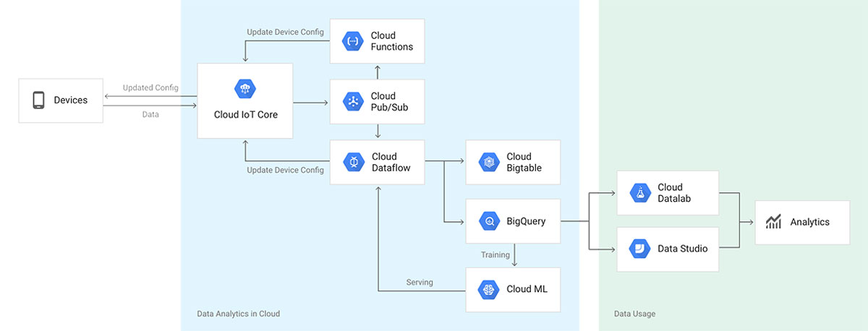This screenshot has height=331, width=868.
Task: Click 'Update Device Config' label above Cloud IoT Core
Action: [285, 32]
